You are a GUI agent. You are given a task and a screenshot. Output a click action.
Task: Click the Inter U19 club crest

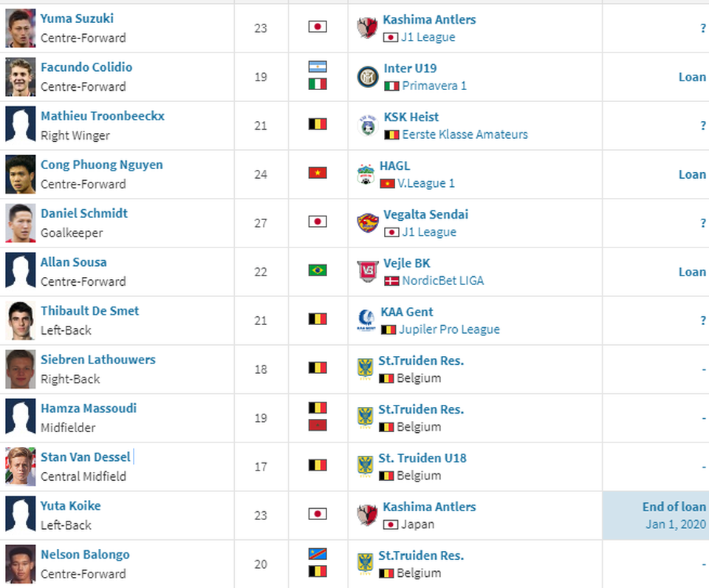click(368, 77)
